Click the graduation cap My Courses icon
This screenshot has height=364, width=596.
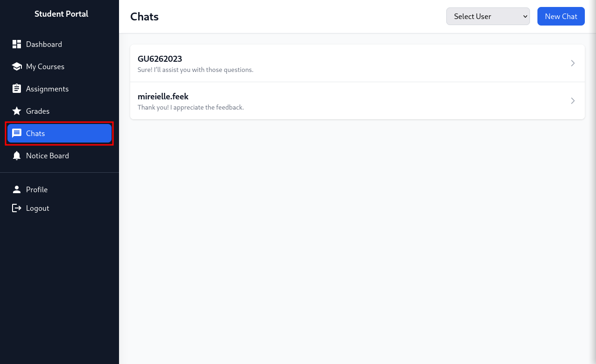coord(17,66)
